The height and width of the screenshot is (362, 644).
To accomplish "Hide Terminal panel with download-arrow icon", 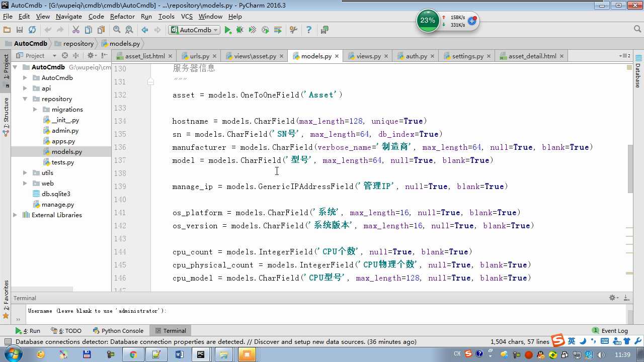I will point(627,298).
